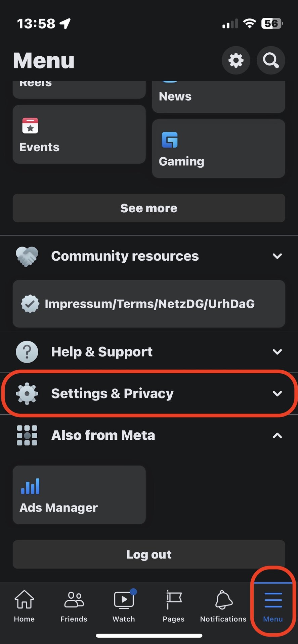The image size is (298, 644).
Task: Tap the Events calendar icon
Action: click(30, 126)
